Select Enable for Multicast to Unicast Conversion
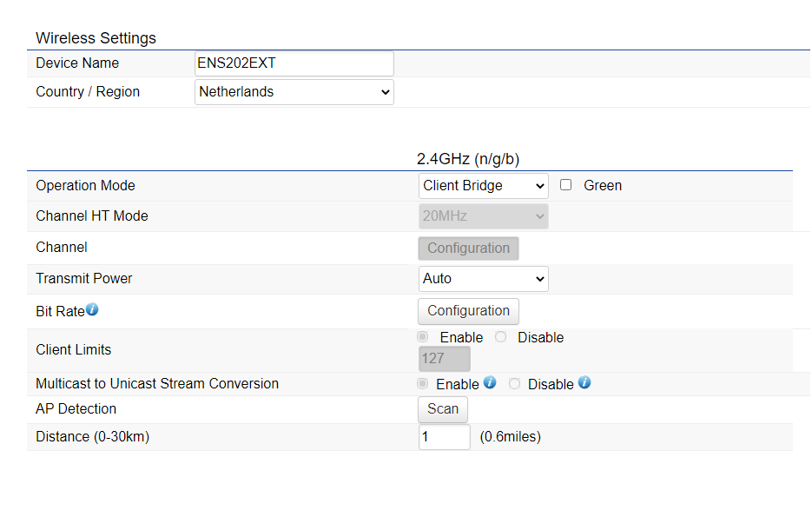Viewport: 812px width, 517px height. (423, 383)
